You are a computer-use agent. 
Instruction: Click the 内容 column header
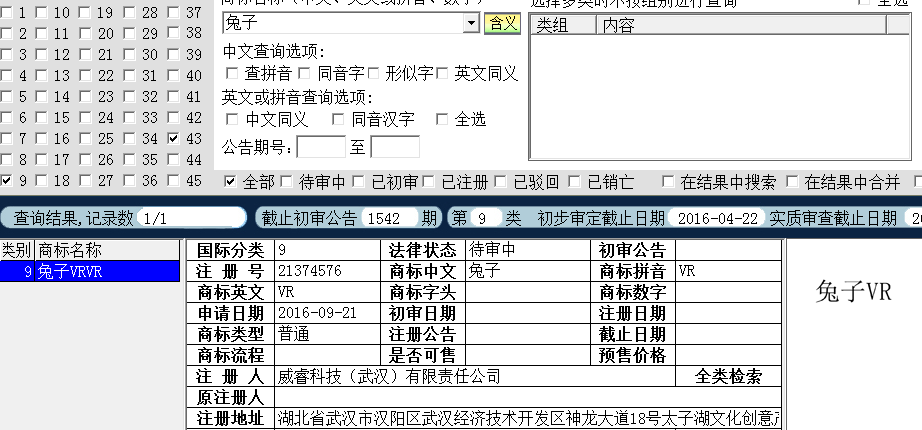point(741,25)
